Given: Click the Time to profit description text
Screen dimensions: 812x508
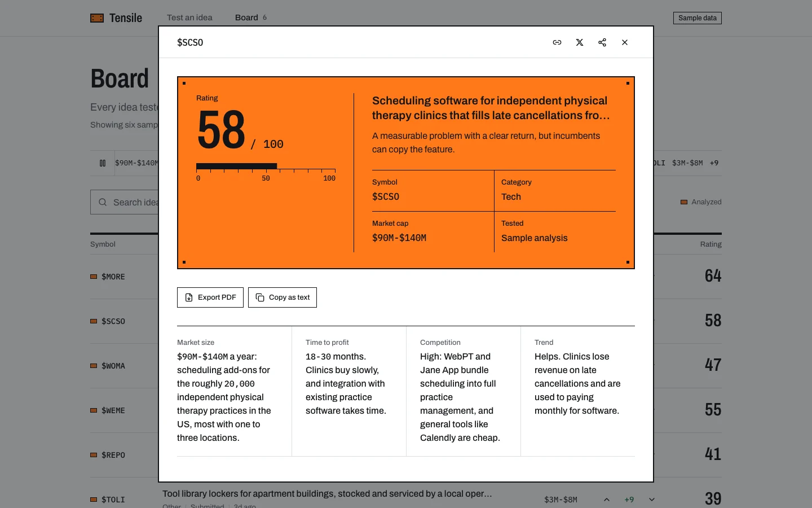Looking at the screenshot, I should [x=346, y=384].
